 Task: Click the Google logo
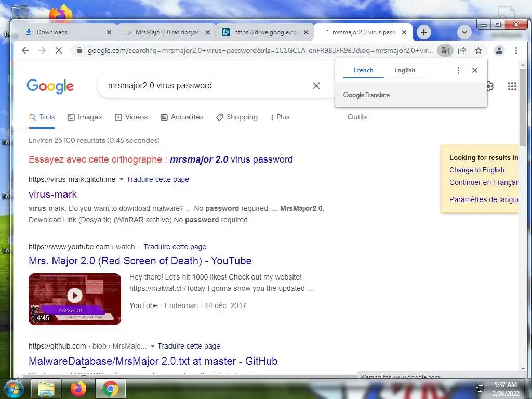click(50, 86)
